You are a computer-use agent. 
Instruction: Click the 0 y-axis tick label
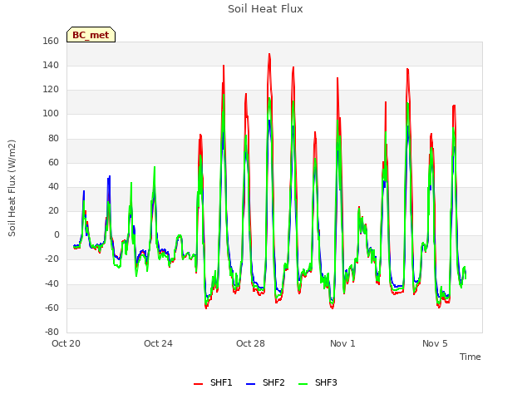point(57,234)
